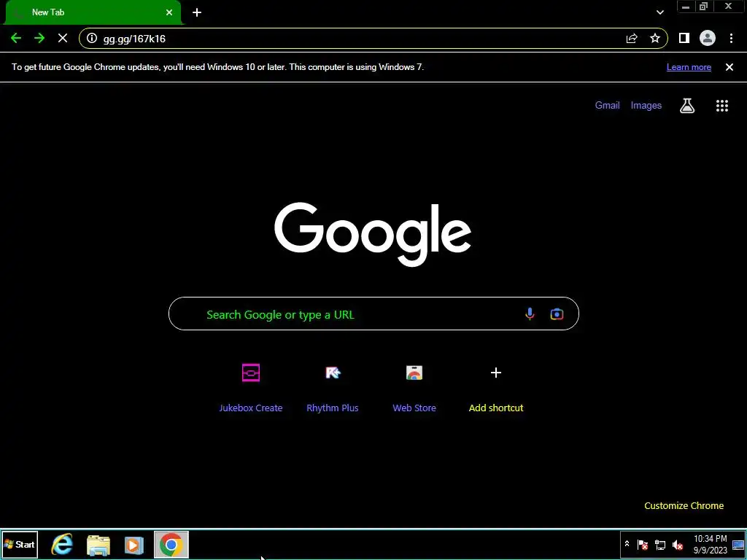Image resolution: width=747 pixels, height=560 pixels.
Task: Open the Windows Start menu
Action: (x=20, y=545)
